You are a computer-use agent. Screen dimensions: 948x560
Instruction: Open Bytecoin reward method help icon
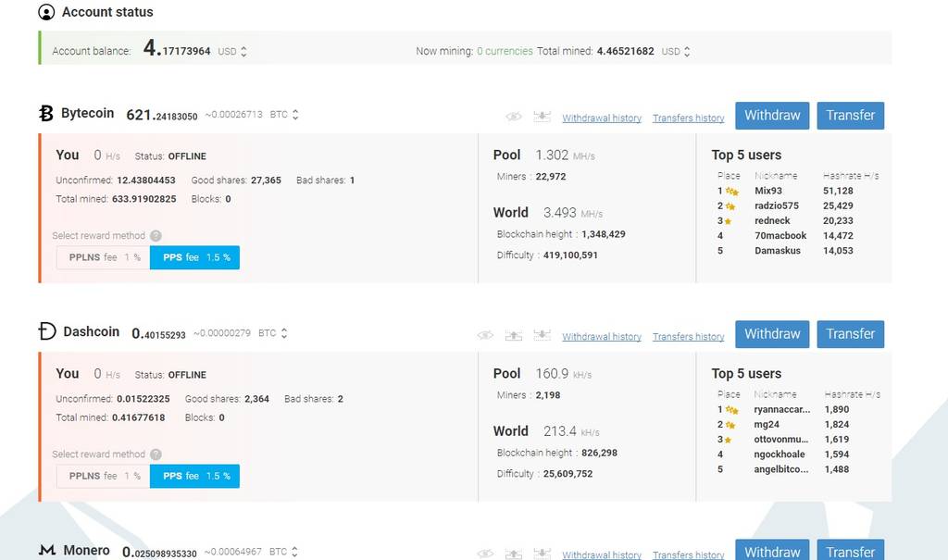156,236
